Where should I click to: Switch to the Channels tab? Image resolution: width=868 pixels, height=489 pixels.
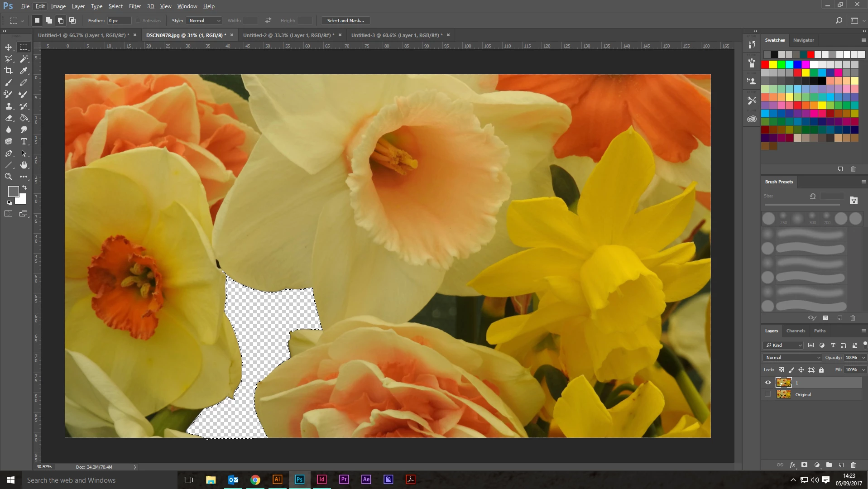click(796, 331)
